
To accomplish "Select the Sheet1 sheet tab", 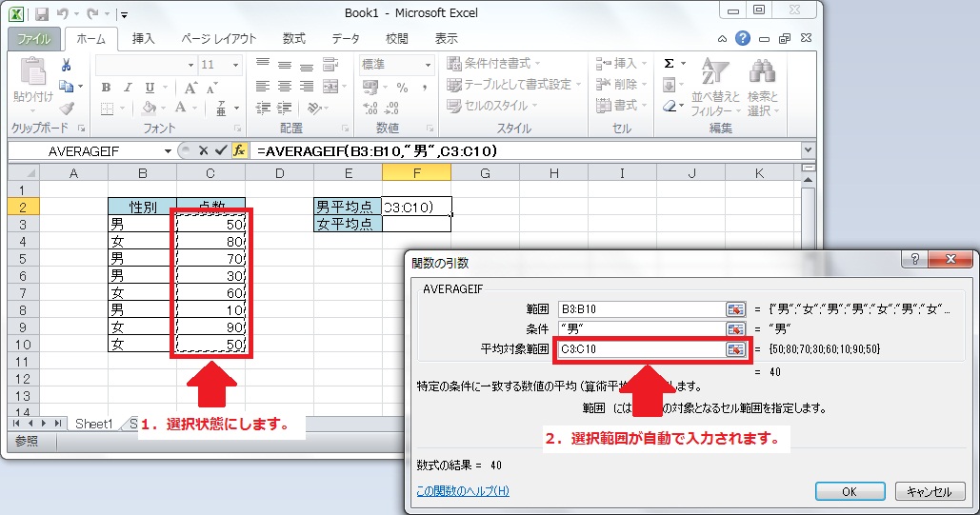I will [93, 424].
